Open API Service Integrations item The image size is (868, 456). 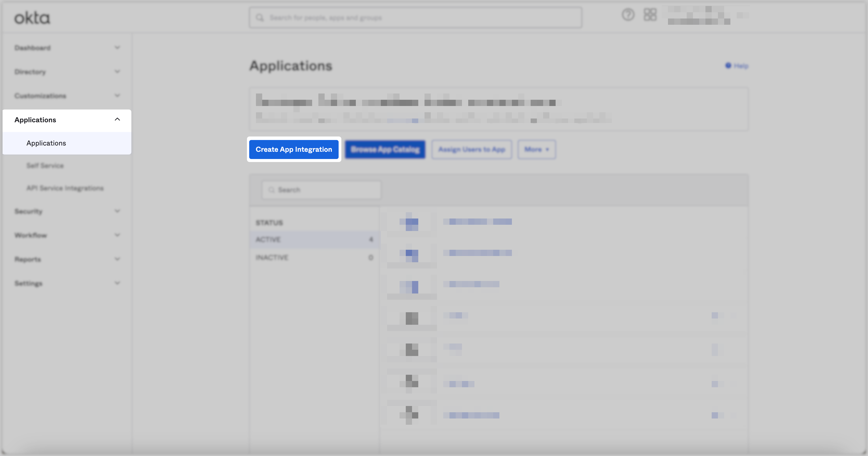pyautogui.click(x=65, y=188)
